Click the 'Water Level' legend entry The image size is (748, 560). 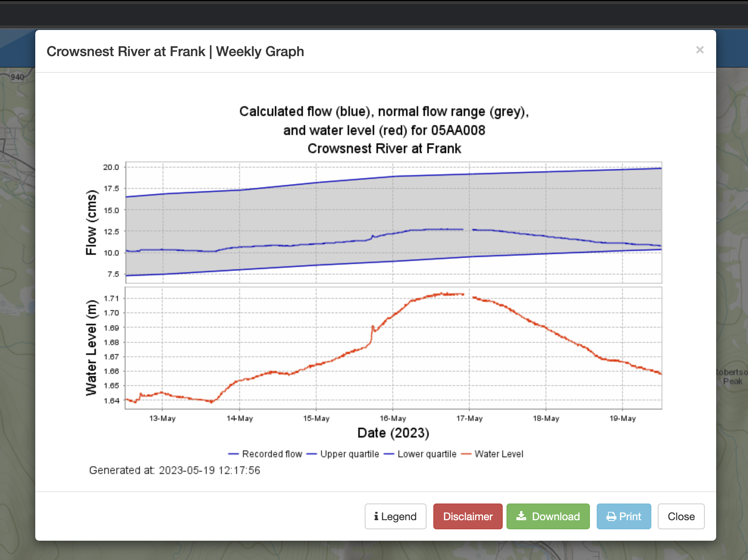click(492, 454)
